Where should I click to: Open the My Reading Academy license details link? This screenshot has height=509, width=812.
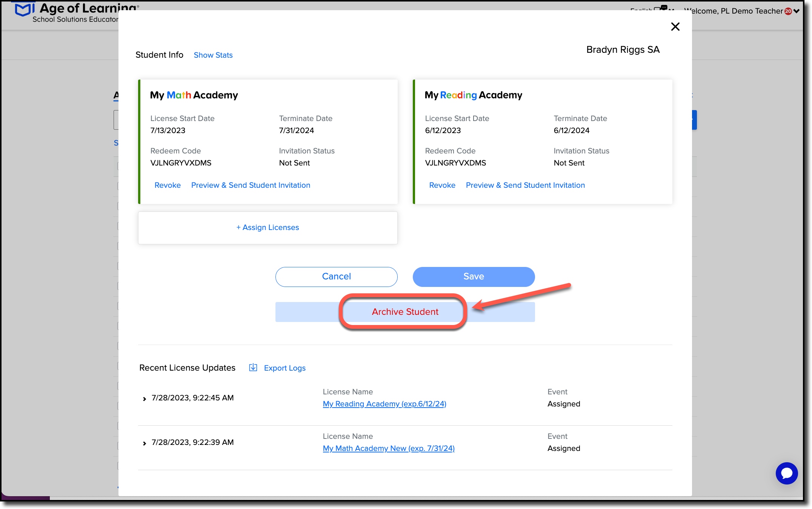[x=384, y=404]
